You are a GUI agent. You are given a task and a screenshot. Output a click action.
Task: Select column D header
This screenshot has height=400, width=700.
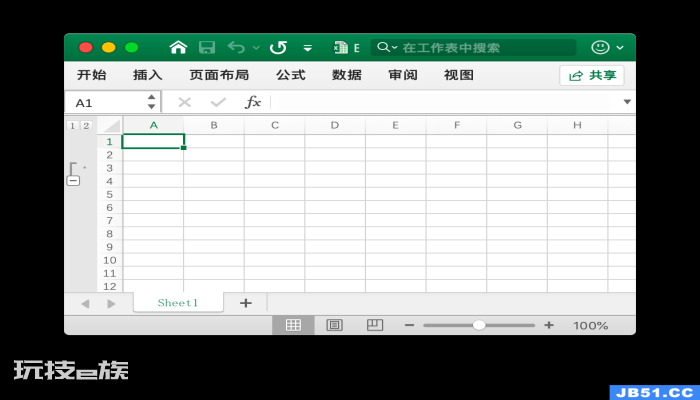pos(335,125)
